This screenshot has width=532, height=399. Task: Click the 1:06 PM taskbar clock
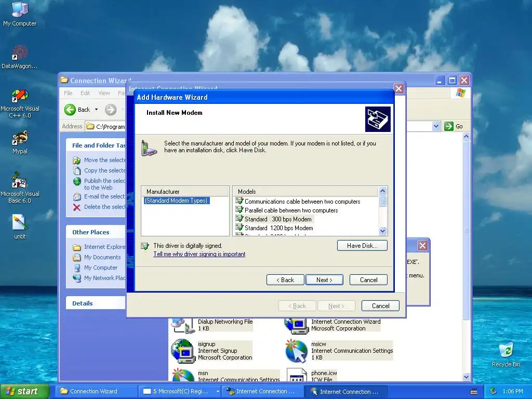click(x=513, y=391)
